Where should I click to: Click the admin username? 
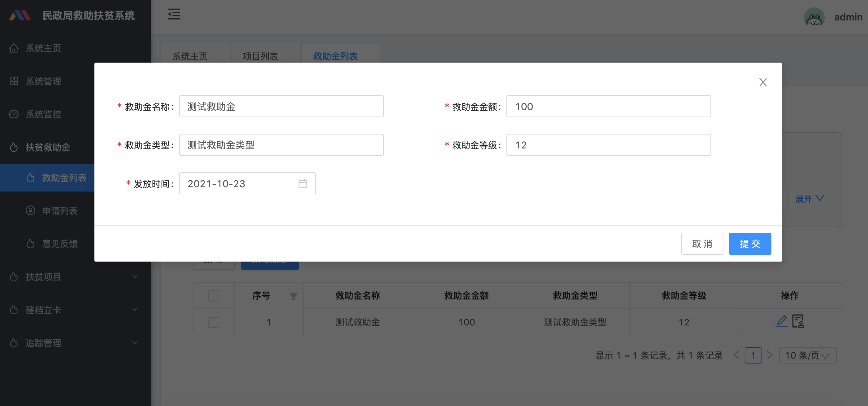[x=848, y=17]
